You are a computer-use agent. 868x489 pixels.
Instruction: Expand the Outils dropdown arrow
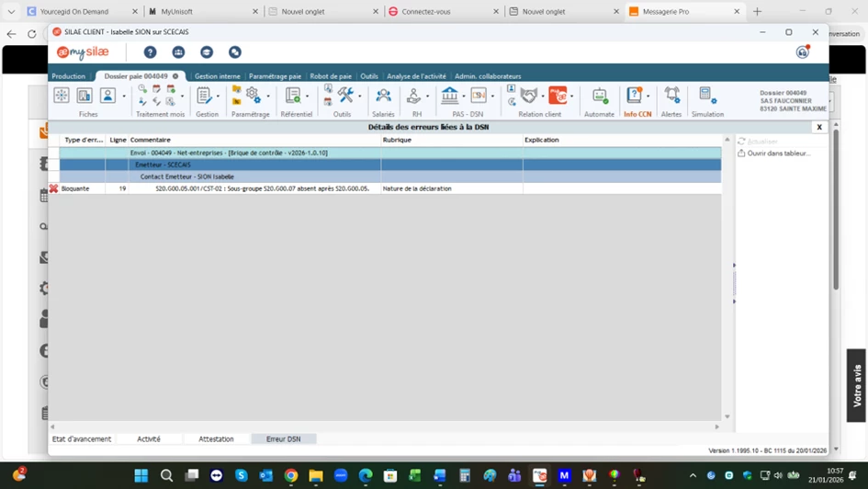360,97
